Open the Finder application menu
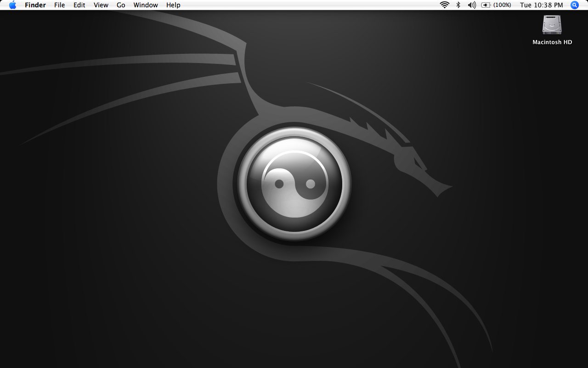The width and height of the screenshot is (588, 368). click(x=35, y=5)
